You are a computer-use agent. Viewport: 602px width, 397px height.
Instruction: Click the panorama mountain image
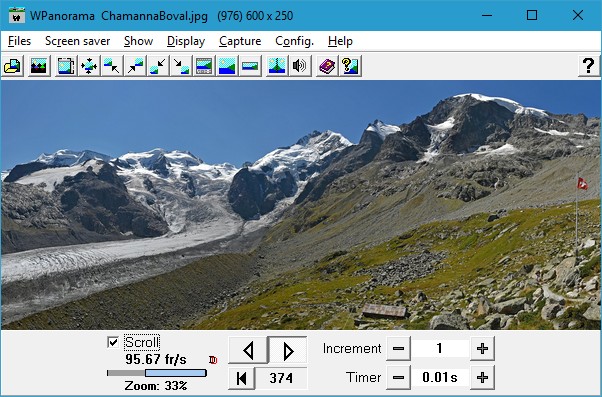pyautogui.click(x=301, y=205)
